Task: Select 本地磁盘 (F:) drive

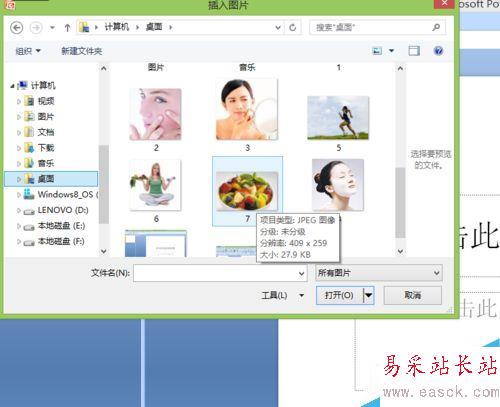Action: point(61,241)
